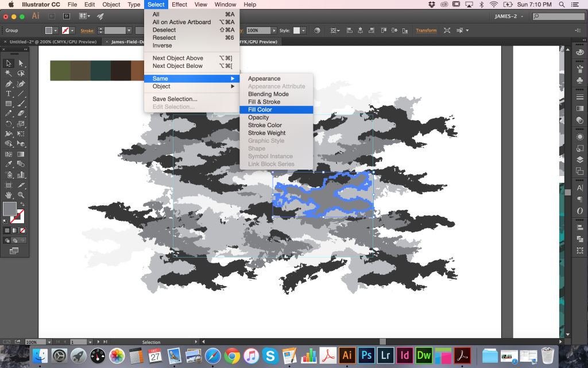Select the Gradient tool

21,154
